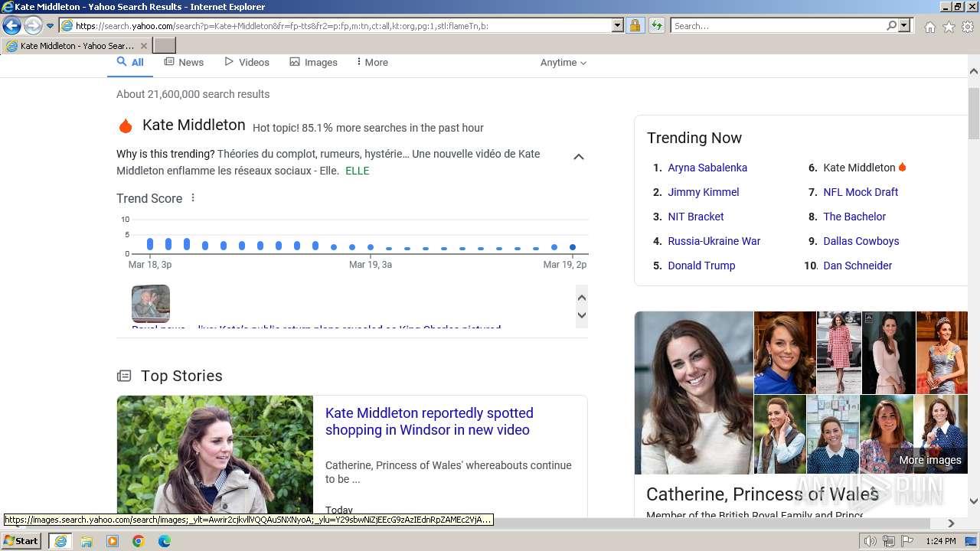This screenshot has width=980, height=551.
Task: Open trending topic Jimmy Kimmel
Action: [704, 192]
